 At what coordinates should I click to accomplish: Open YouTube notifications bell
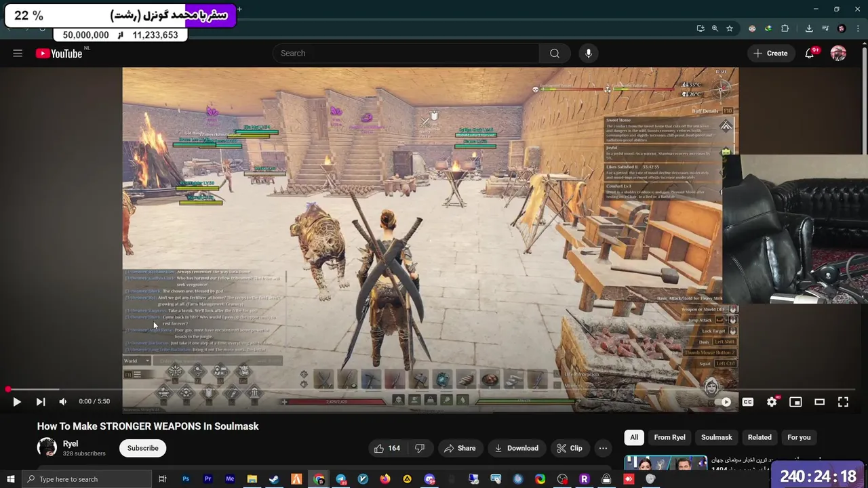click(809, 54)
